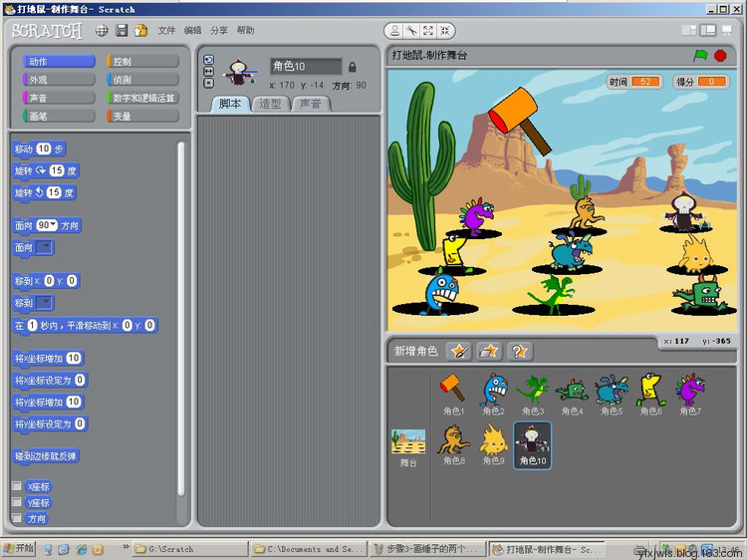Open the 文件 menu
This screenshot has height=560, width=747.
coord(166,31)
